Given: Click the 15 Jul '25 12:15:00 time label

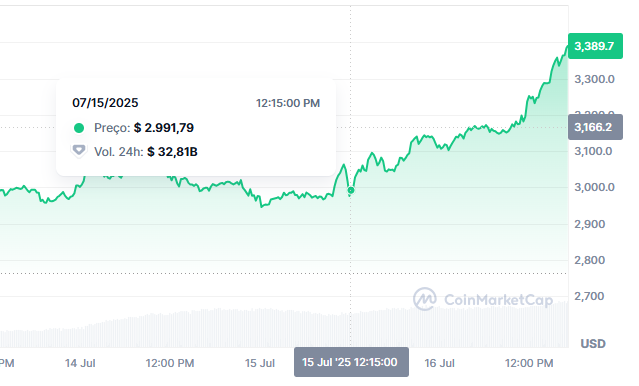Looking at the screenshot, I should [x=351, y=362].
